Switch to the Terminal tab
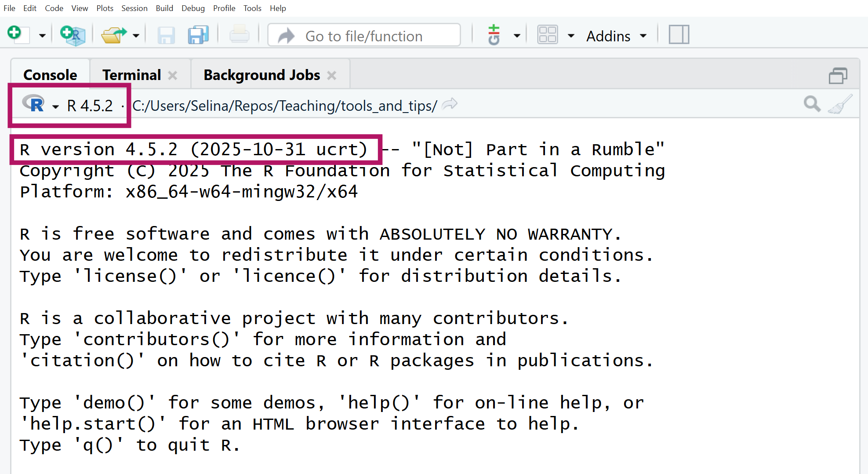 [131, 75]
